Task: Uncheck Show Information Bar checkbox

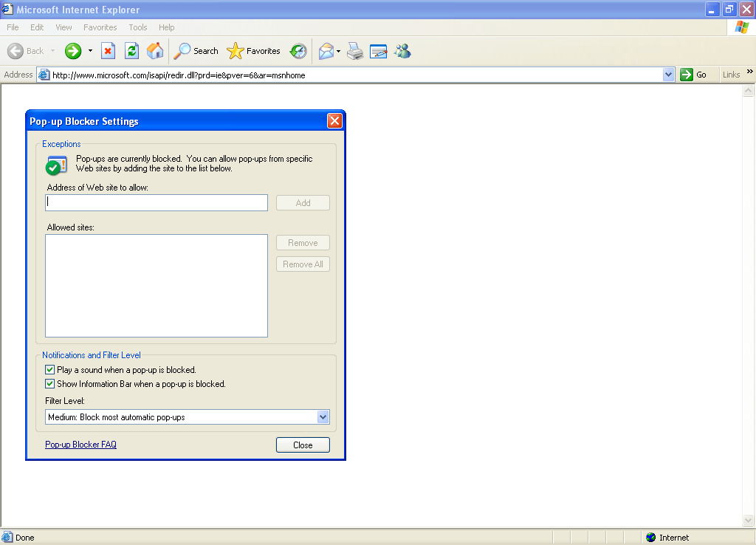Action: (50, 384)
